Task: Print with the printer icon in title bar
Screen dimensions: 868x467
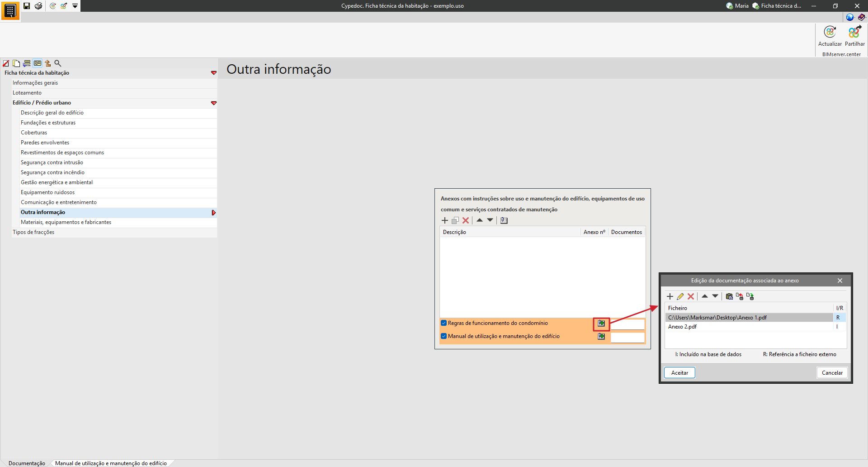Action: pos(38,6)
